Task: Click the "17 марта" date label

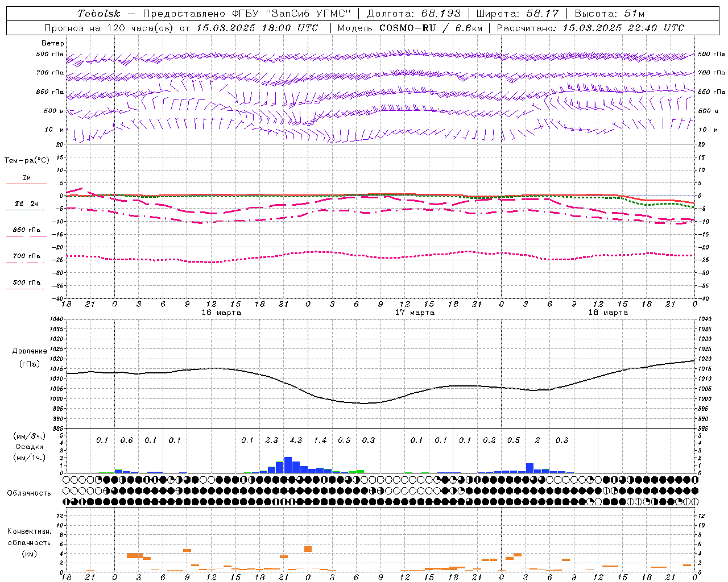Action: point(415,313)
